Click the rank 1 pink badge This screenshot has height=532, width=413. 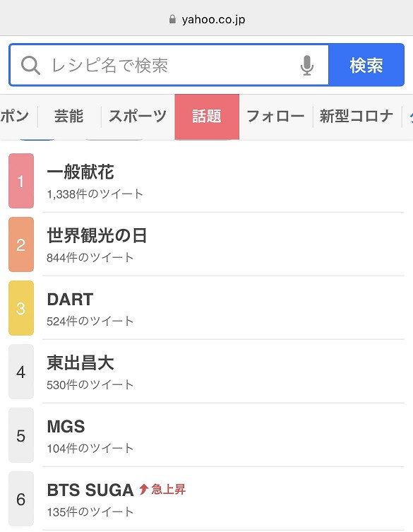pos(21,181)
